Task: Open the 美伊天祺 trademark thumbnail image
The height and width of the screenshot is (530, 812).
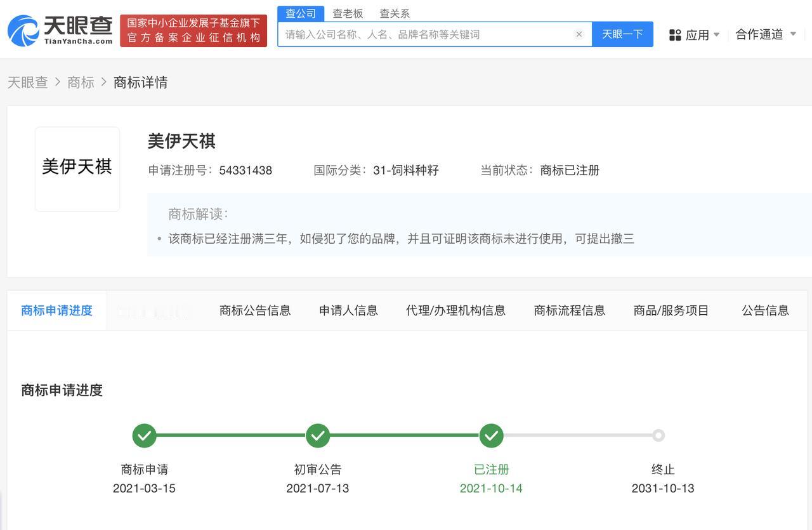Action: [x=77, y=169]
